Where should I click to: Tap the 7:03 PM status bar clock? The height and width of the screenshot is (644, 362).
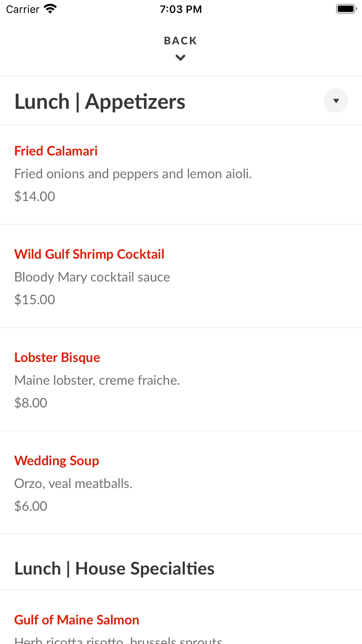(x=181, y=9)
